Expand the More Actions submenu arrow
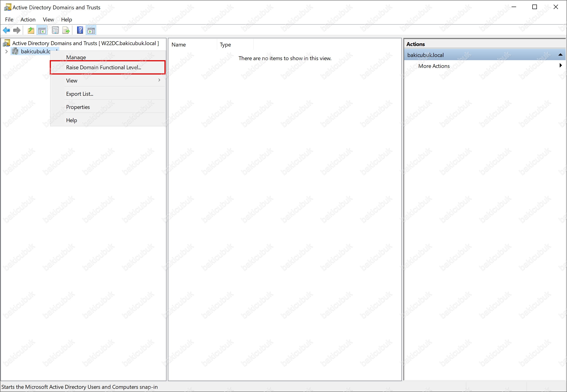This screenshot has height=392, width=567. coord(561,65)
